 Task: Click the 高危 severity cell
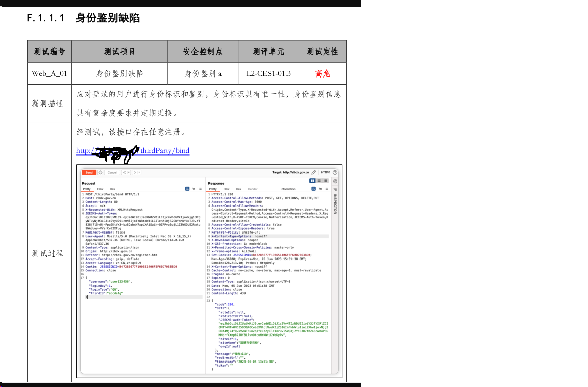click(323, 73)
